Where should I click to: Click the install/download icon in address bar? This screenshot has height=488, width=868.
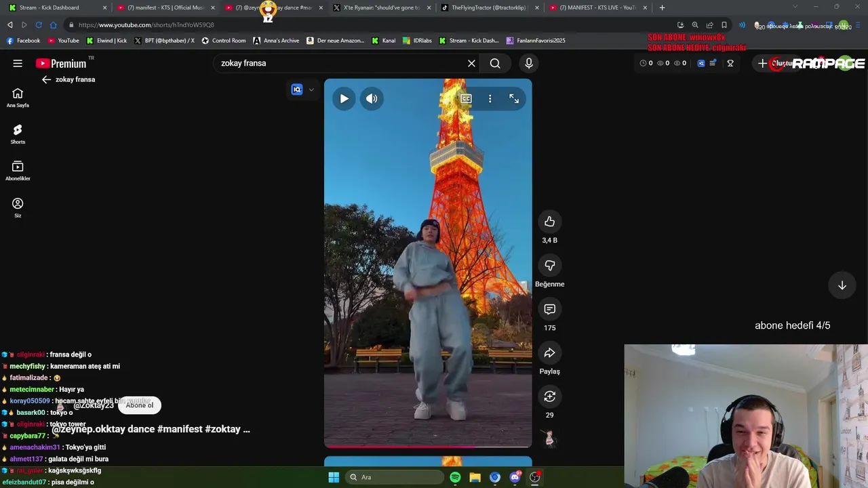click(x=680, y=25)
